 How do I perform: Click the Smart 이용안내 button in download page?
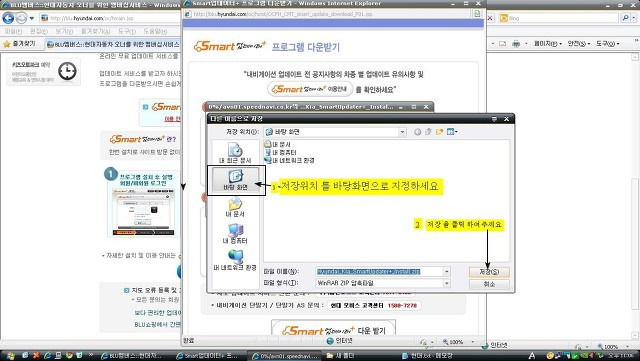[310, 89]
